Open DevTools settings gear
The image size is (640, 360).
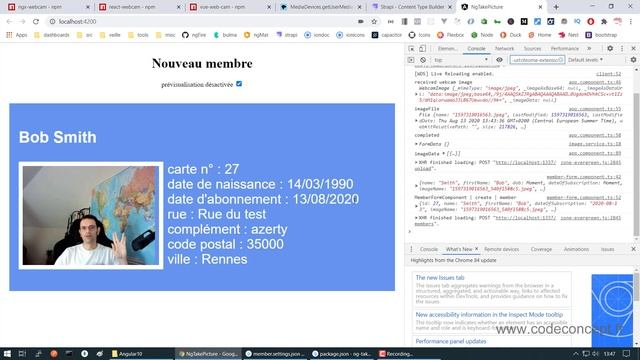pos(610,48)
